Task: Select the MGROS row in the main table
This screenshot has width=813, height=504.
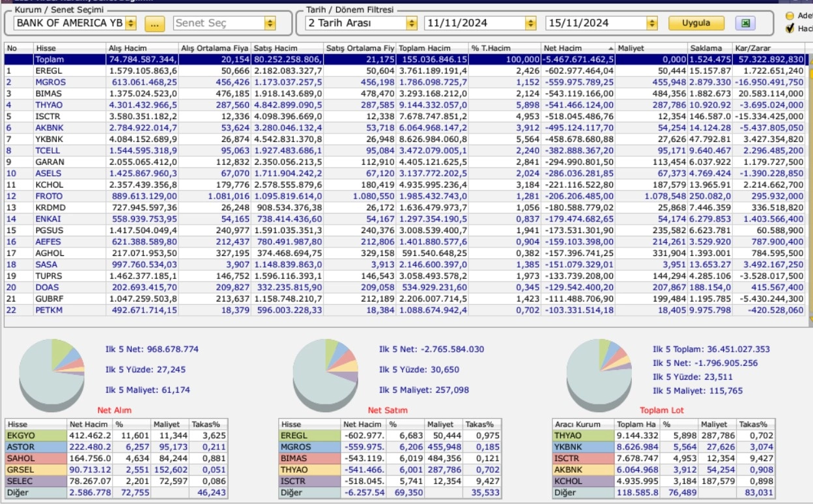Action: [405, 82]
